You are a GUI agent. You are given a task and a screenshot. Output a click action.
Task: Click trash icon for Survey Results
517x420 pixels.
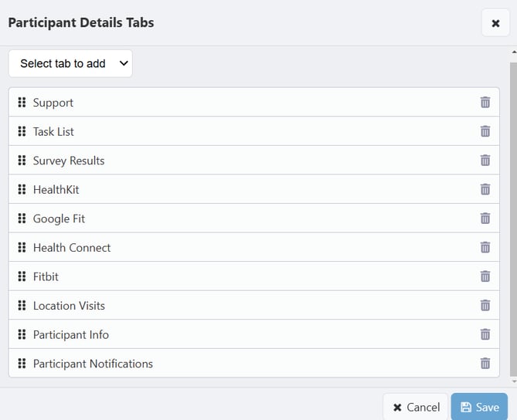485,161
